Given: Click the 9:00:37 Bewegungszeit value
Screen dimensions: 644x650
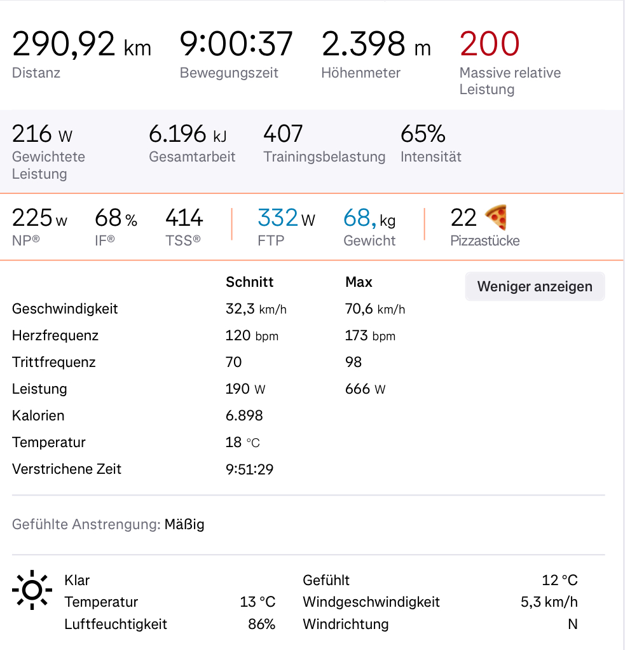Looking at the screenshot, I should tap(236, 44).
